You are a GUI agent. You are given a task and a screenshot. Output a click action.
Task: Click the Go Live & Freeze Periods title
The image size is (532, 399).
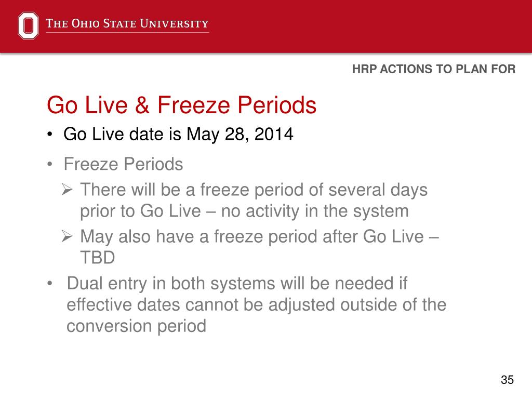pyautogui.click(x=181, y=104)
